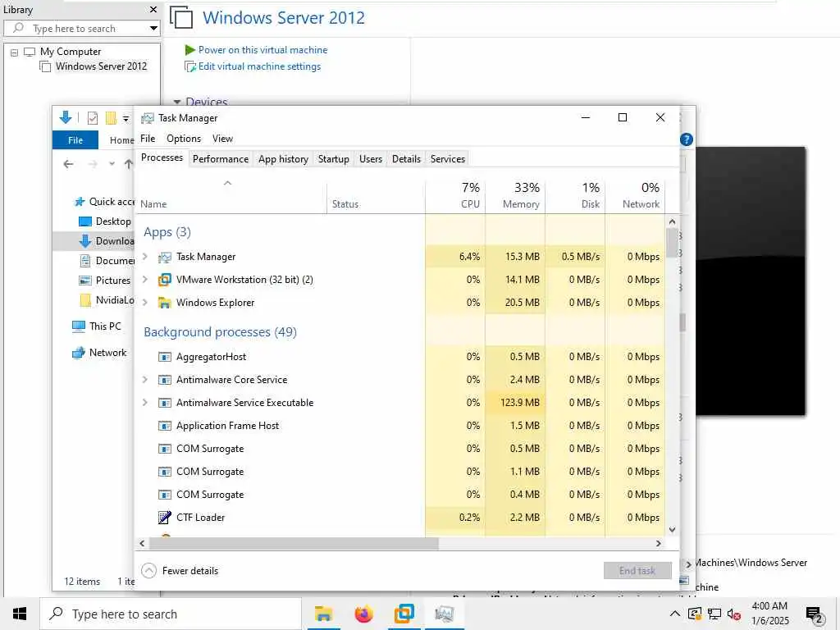The image size is (840, 630).
Task: Open Task Manager's File menu
Action: [148, 139]
